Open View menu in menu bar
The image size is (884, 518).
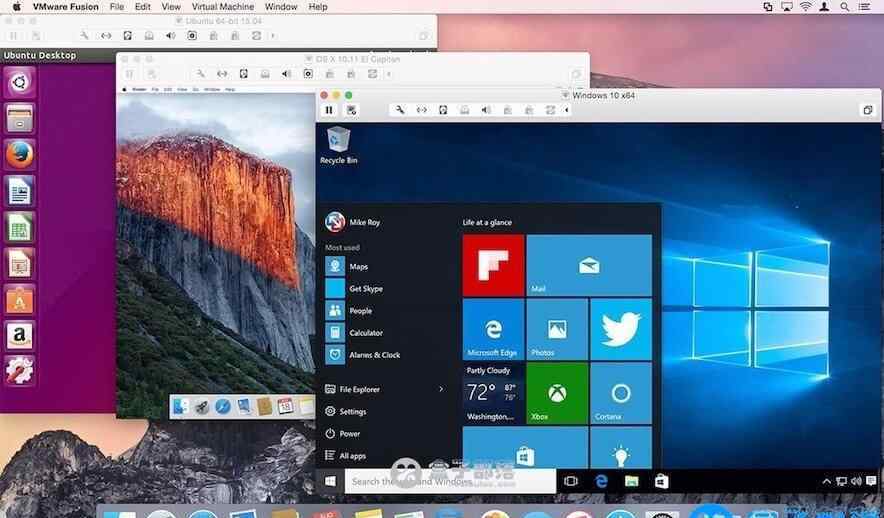171,7
